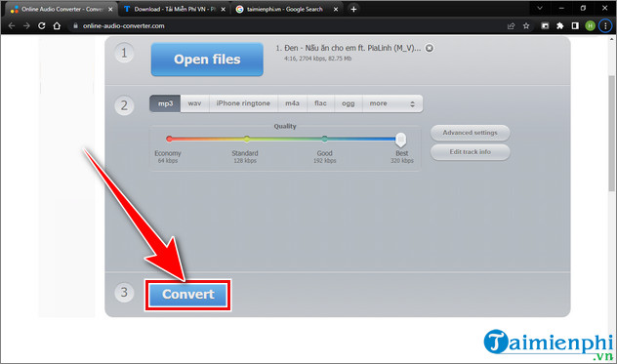View site info lock icon
Screen dimensions: 617x364
75,26
